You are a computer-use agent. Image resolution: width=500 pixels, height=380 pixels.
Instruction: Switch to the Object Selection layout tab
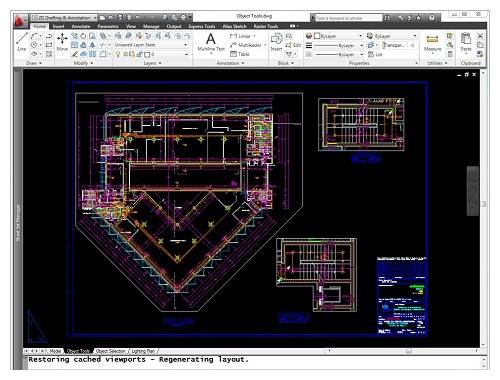110,351
